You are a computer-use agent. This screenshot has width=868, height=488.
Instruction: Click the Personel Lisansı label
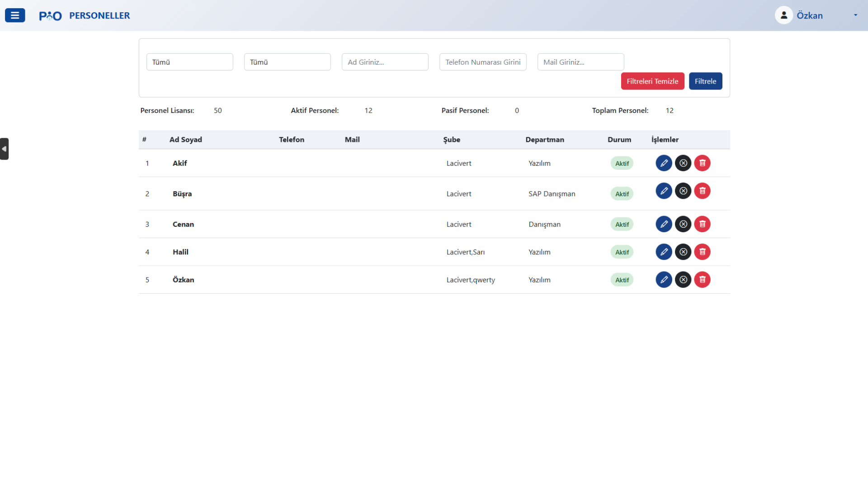tap(167, 111)
